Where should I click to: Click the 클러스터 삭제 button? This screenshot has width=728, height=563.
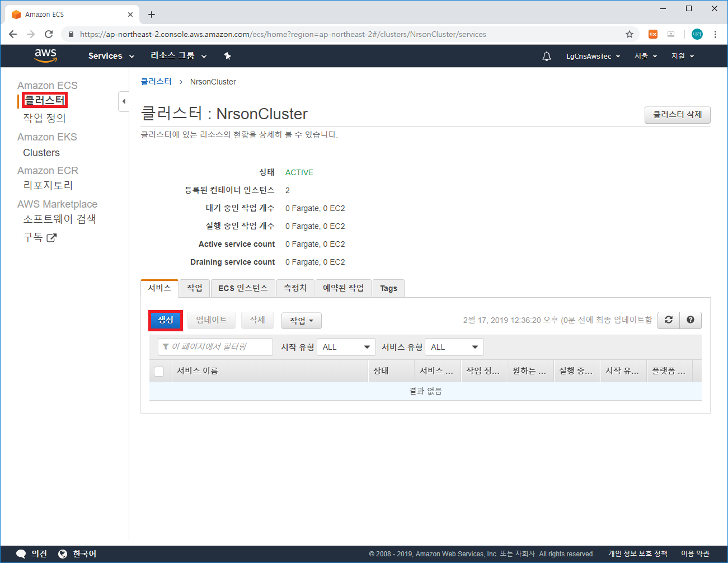coord(678,115)
